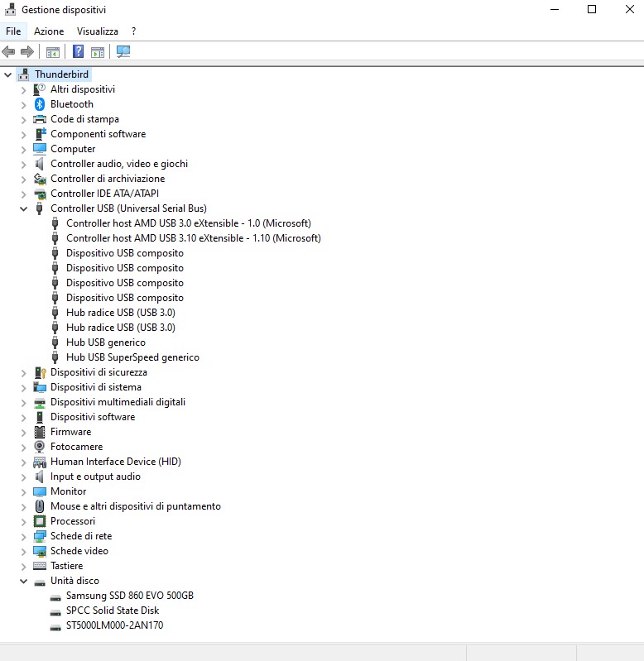The height and width of the screenshot is (661, 644).
Task: Select Hub USB SuperSpeed generico device
Action: coord(132,357)
